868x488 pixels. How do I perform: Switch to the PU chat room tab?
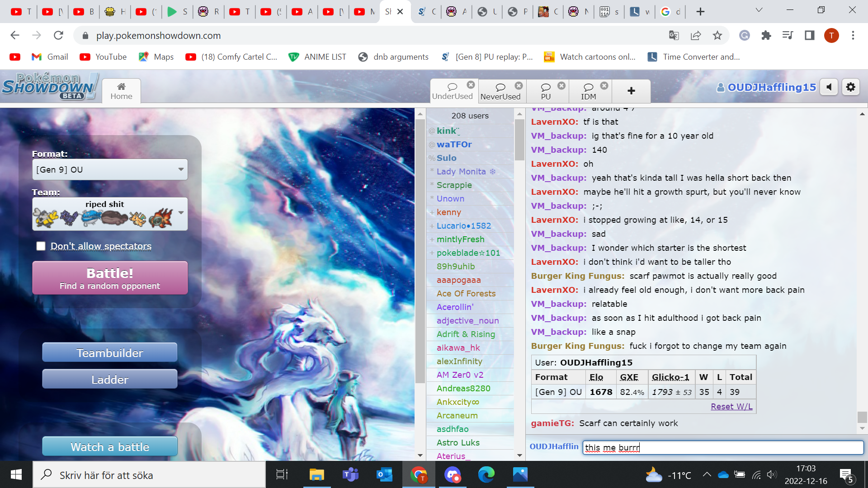[546, 91]
